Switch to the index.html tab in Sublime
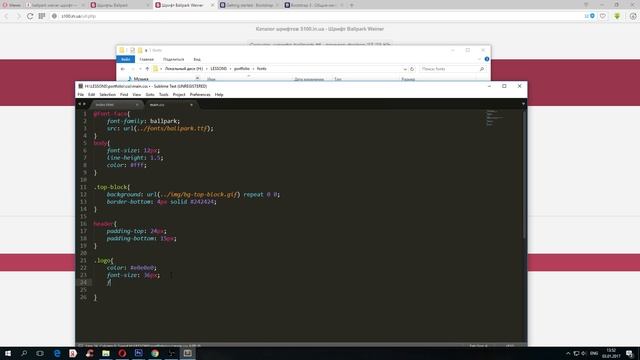 pyautogui.click(x=116, y=105)
